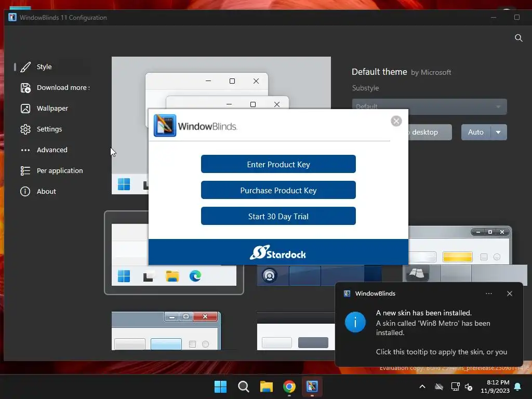Viewport: 532px width, 399px height.
Task: Click WindowBlinds taskbar icon
Action: pos(312,387)
